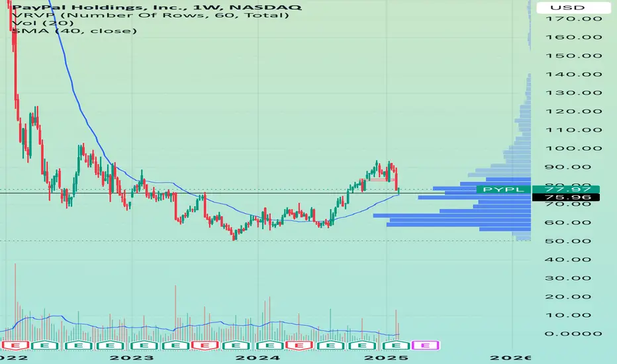
Task: Click the 100.00 price axis label
Action: click(574, 148)
